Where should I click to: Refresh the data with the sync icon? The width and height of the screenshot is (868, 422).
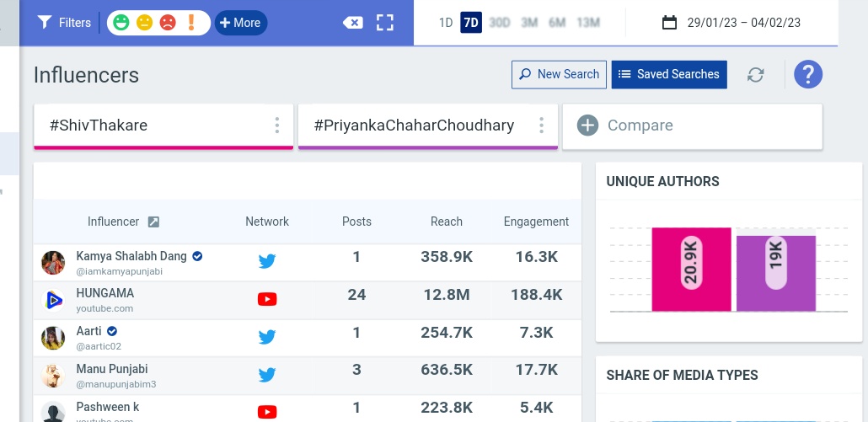[756, 75]
